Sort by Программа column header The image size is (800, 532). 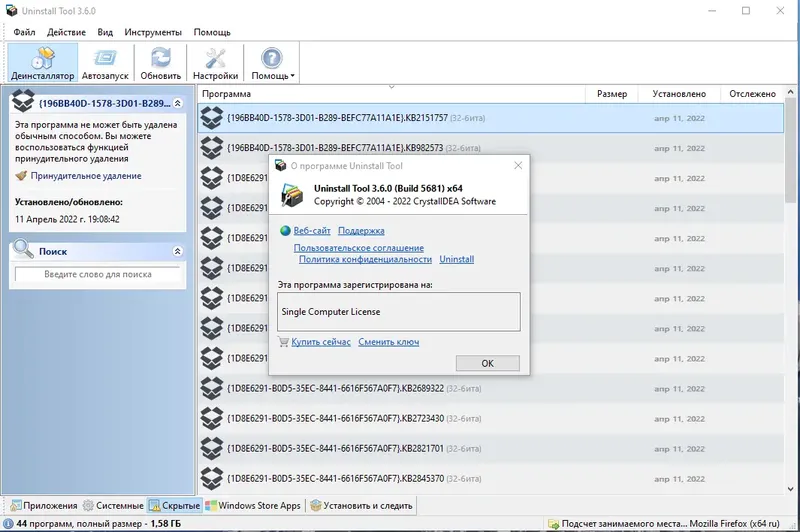pyautogui.click(x=391, y=94)
